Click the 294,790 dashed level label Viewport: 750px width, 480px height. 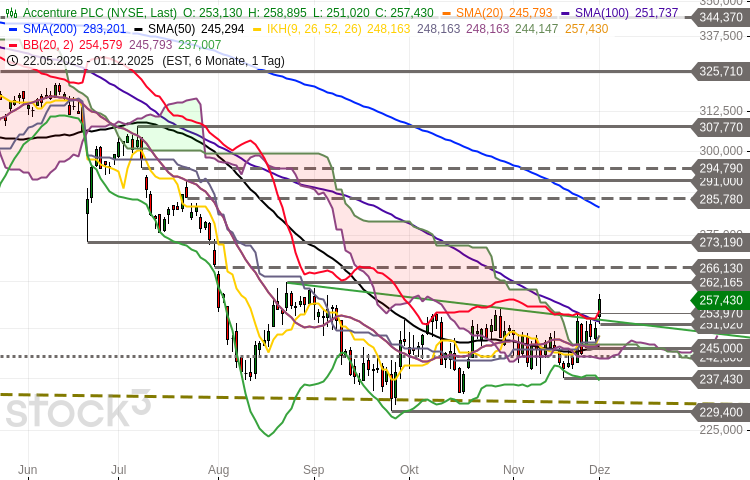718,168
